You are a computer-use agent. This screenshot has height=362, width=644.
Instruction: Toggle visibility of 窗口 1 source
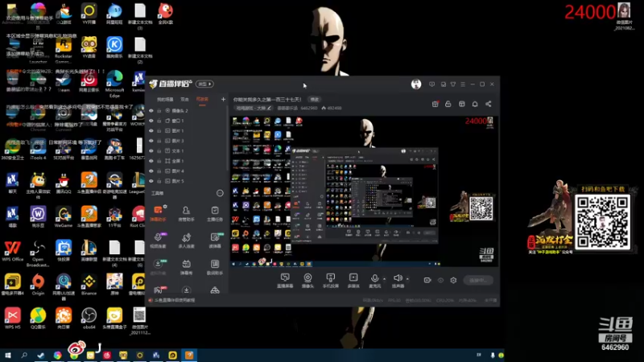click(151, 121)
